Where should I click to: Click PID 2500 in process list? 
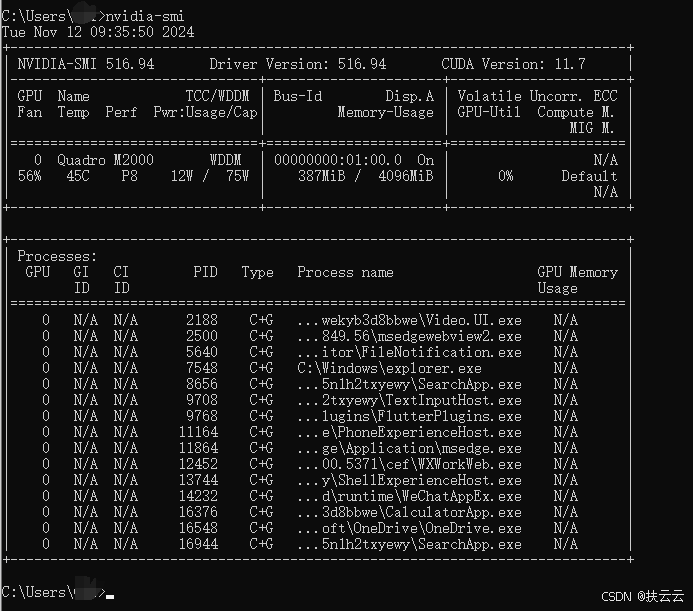pos(202,336)
